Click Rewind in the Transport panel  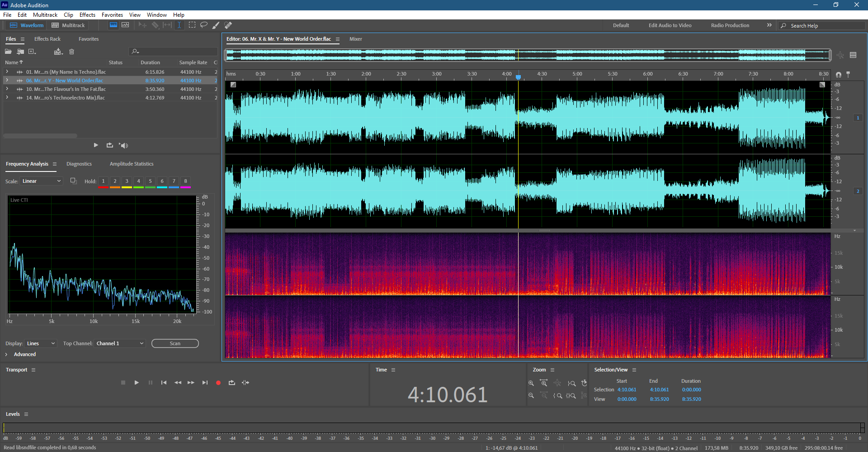point(178,383)
